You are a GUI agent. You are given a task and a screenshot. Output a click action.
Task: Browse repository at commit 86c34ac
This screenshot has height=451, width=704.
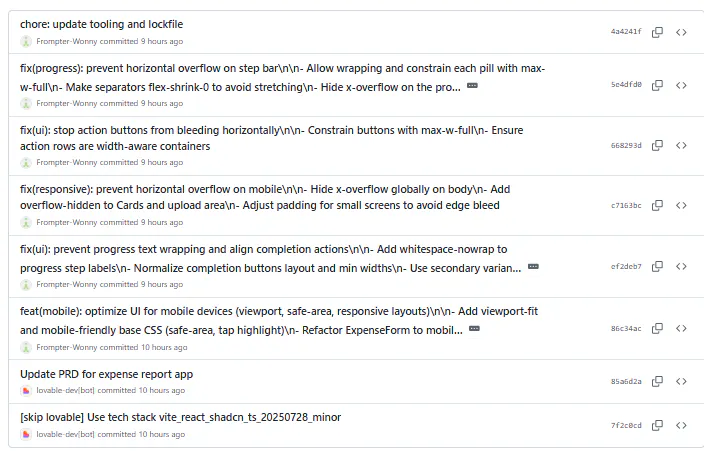tap(681, 327)
